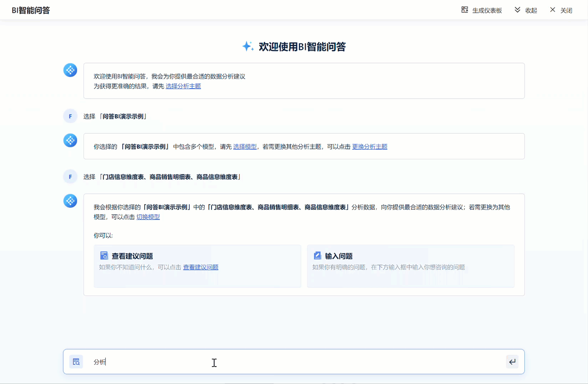Image resolution: width=588 pixels, height=384 pixels.
Task: Click the 输入问题 pencil icon
Action: click(x=317, y=256)
